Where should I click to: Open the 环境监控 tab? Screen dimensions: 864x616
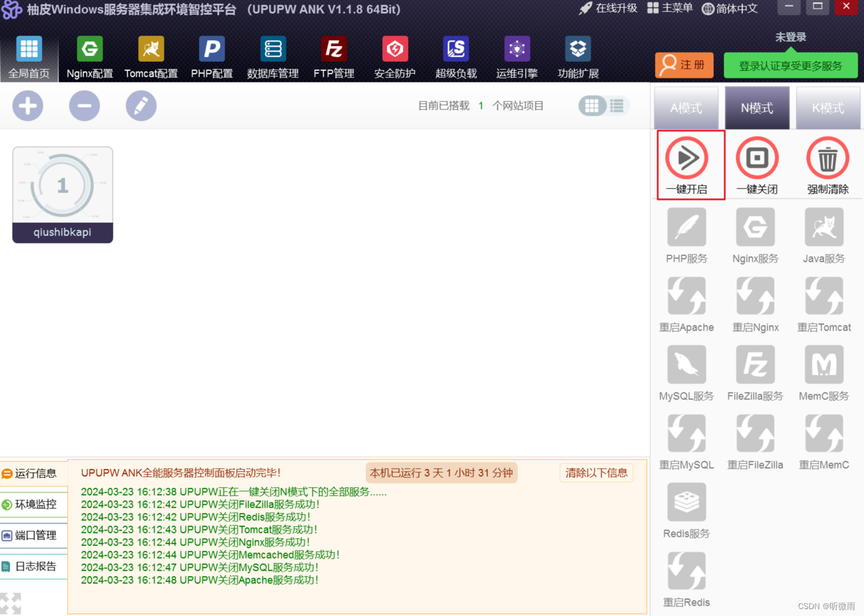(x=34, y=504)
